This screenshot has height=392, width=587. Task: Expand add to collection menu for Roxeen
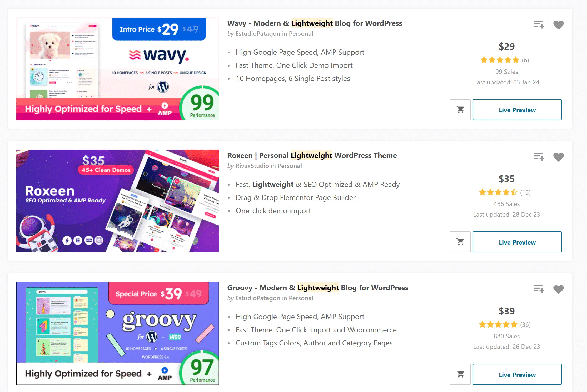click(539, 156)
